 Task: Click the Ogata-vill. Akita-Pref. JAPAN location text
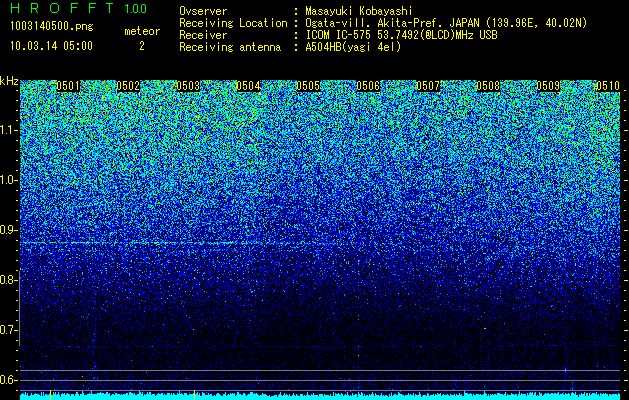446,23
